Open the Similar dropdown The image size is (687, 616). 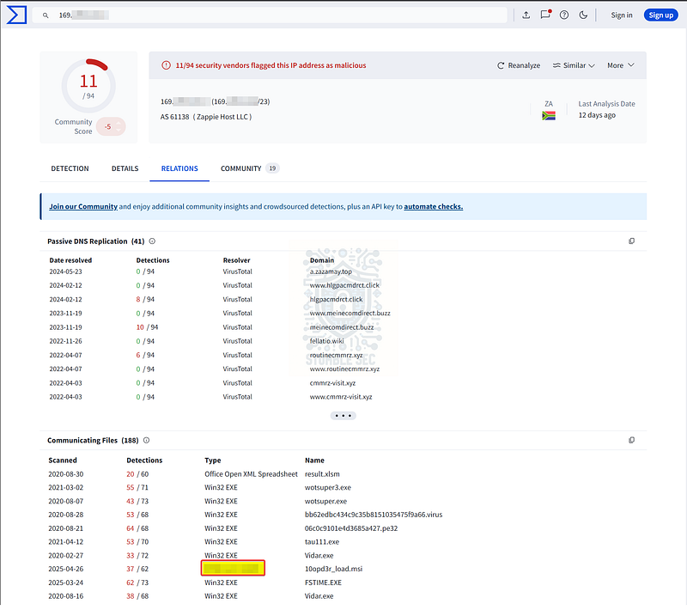(574, 65)
